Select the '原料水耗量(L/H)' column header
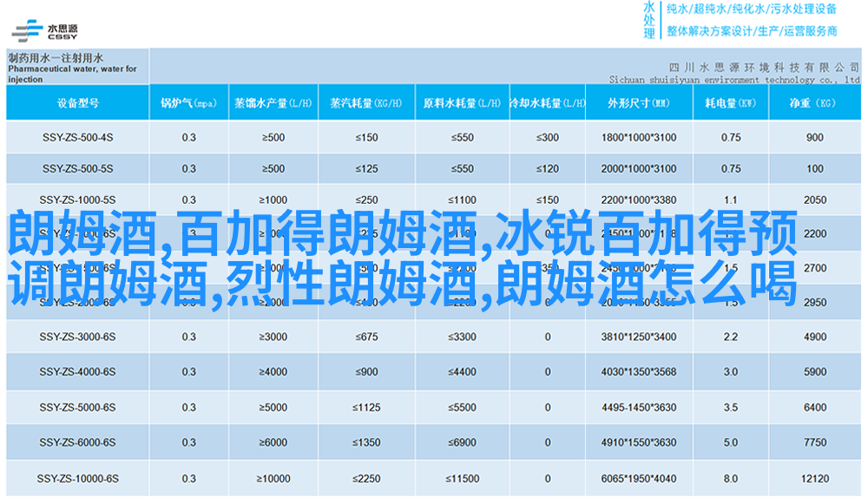868x504 pixels. click(462, 103)
